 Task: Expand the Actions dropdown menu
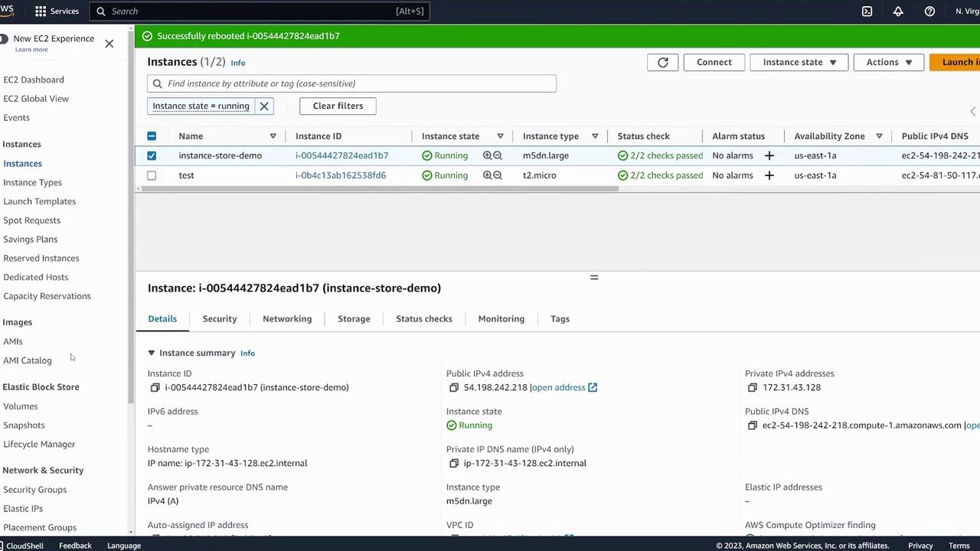[888, 63]
